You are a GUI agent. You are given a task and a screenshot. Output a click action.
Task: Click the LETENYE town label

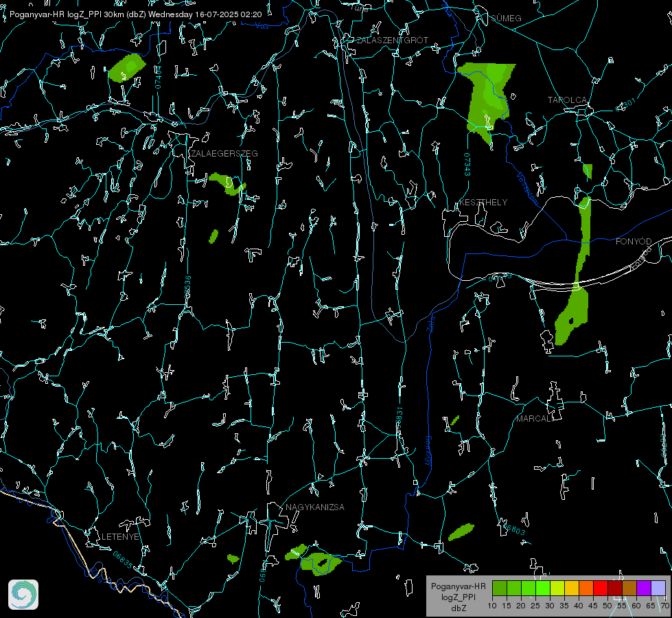pos(120,536)
